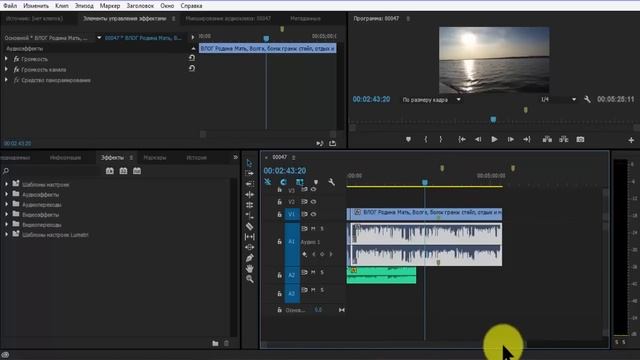The height and width of the screenshot is (360, 640).
Task: Open the Файл menu
Action: coord(10,6)
